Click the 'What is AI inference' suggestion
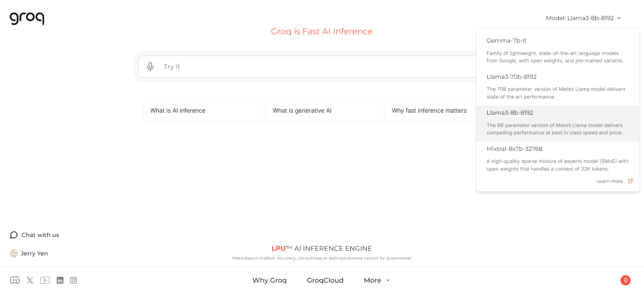The height and width of the screenshot is (291, 644). pyautogui.click(x=203, y=111)
